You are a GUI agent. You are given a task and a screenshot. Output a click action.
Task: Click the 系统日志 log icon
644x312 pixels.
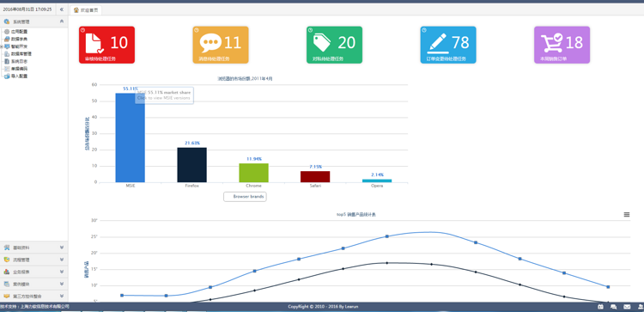(x=7, y=61)
